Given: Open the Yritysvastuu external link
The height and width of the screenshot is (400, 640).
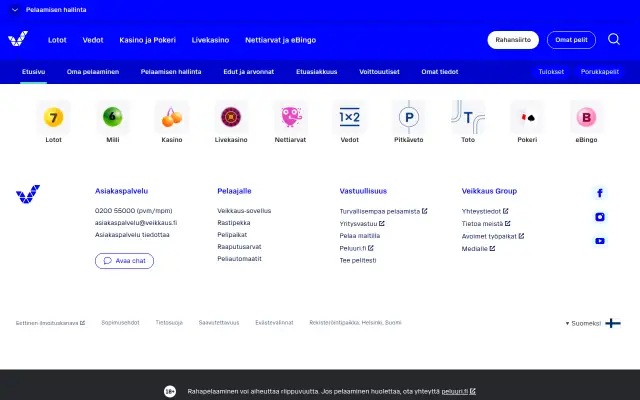Looking at the screenshot, I should pos(362,224).
